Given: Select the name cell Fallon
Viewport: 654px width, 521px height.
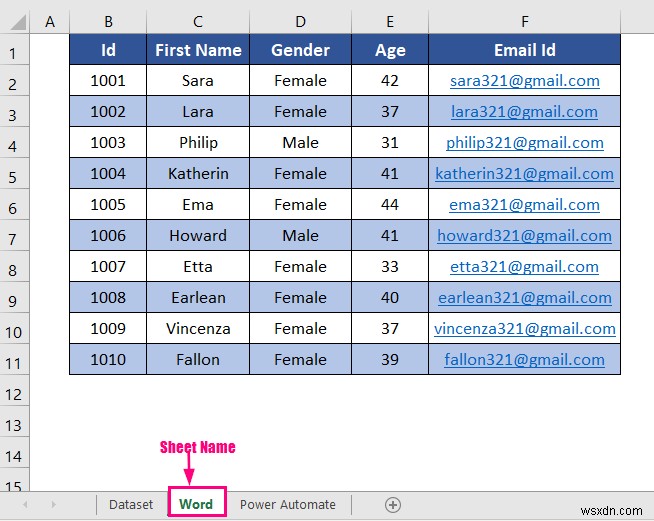Looking at the screenshot, I should point(198,360).
